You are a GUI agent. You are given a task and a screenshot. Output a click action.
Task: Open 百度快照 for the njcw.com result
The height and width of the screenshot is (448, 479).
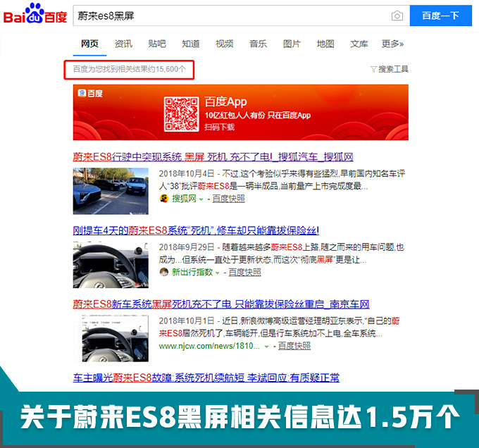294,346
